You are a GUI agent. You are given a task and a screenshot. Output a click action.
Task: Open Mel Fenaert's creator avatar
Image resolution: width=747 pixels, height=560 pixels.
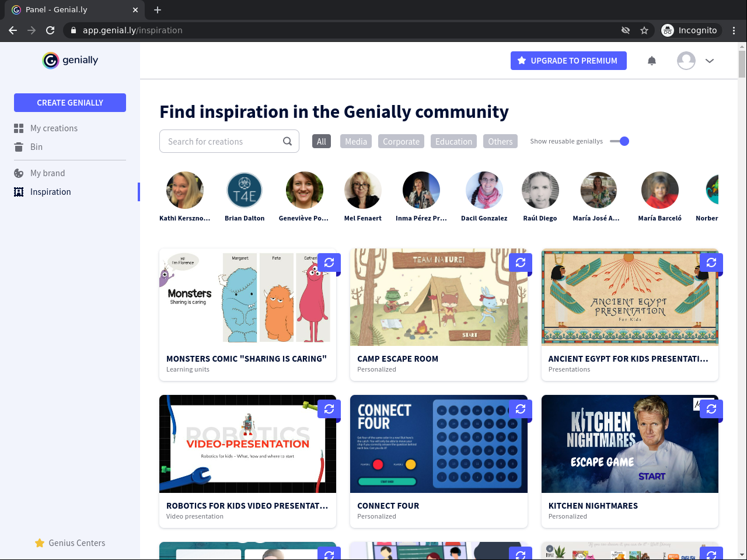click(363, 190)
